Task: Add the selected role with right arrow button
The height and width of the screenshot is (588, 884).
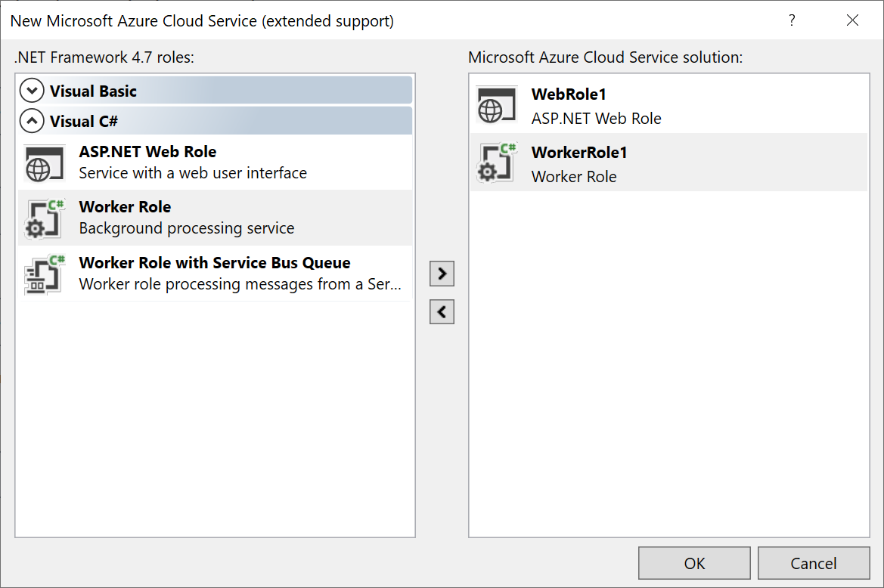Action: [x=442, y=273]
